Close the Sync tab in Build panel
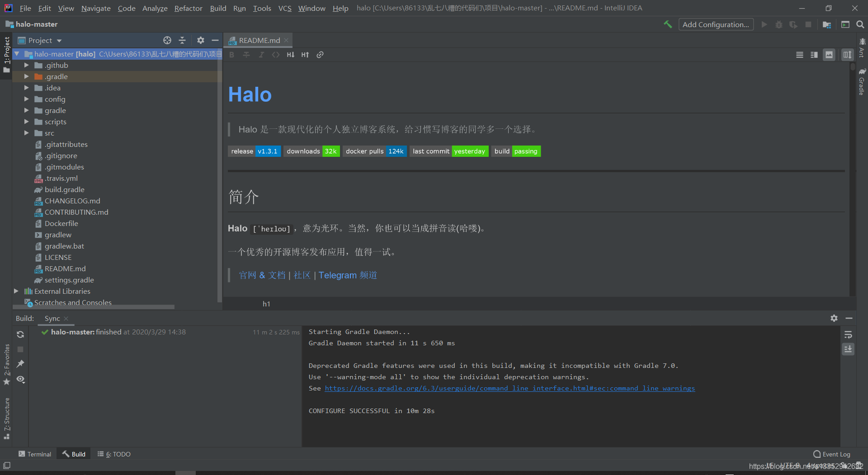868x475 pixels. pyautogui.click(x=66, y=319)
